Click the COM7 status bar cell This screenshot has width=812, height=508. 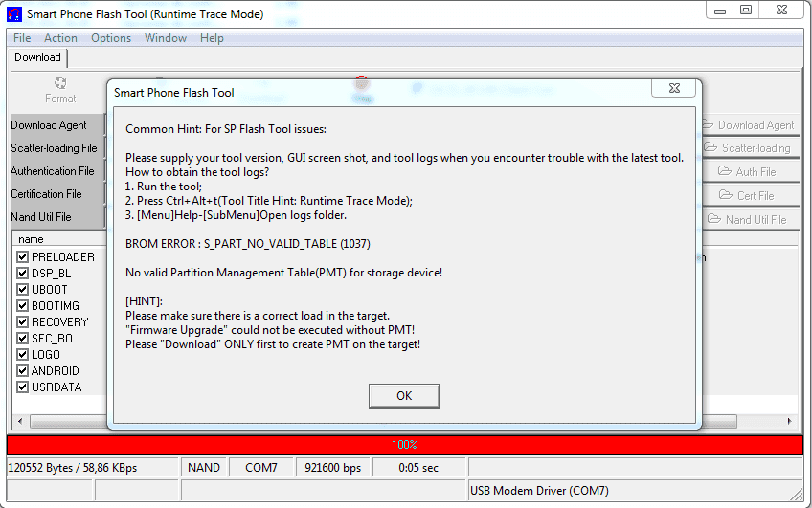(x=261, y=468)
